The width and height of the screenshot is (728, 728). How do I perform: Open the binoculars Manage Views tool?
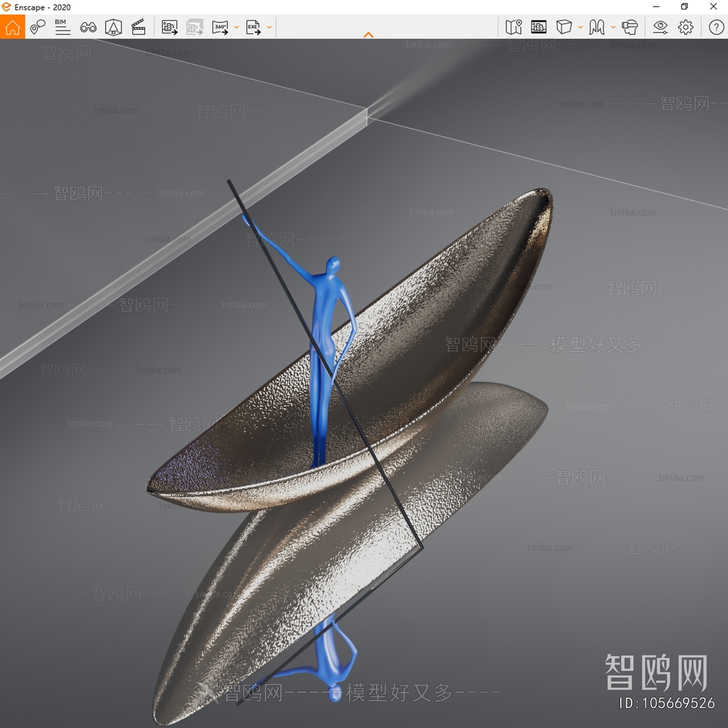[88, 28]
